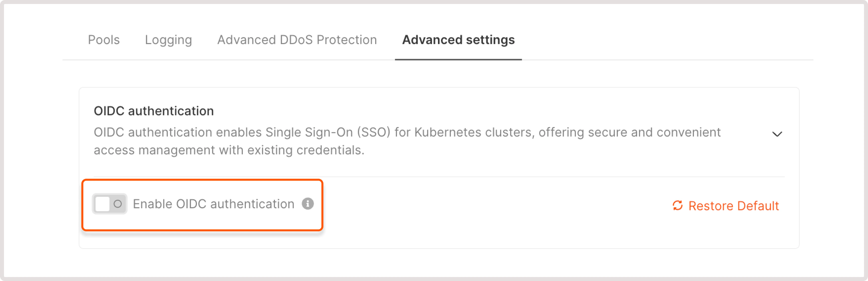Open the Advanced DDoS Protection tab

point(297,40)
